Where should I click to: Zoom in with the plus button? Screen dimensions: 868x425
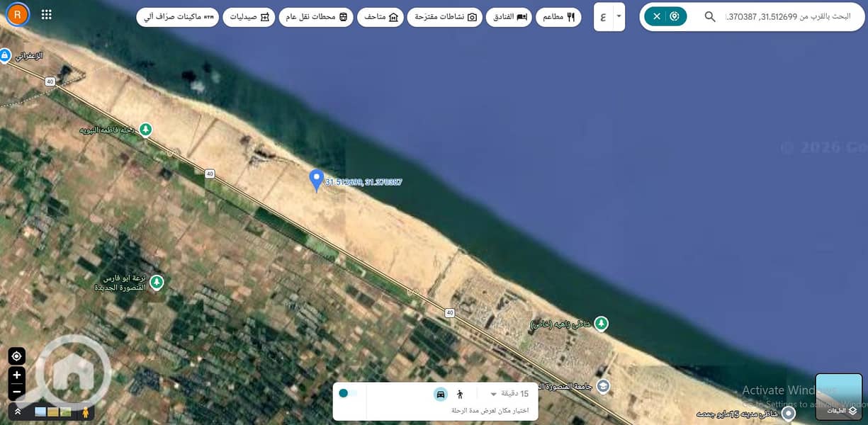[16, 375]
